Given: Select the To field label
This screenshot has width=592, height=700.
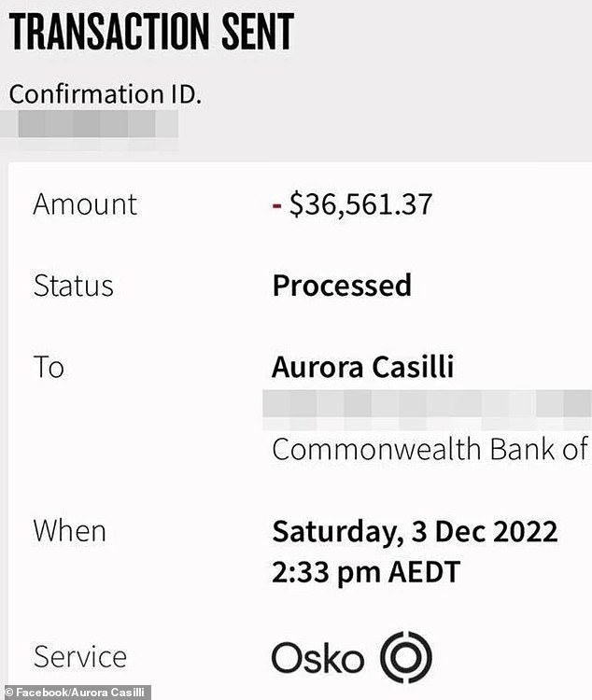Looking at the screenshot, I should pyautogui.click(x=49, y=367).
